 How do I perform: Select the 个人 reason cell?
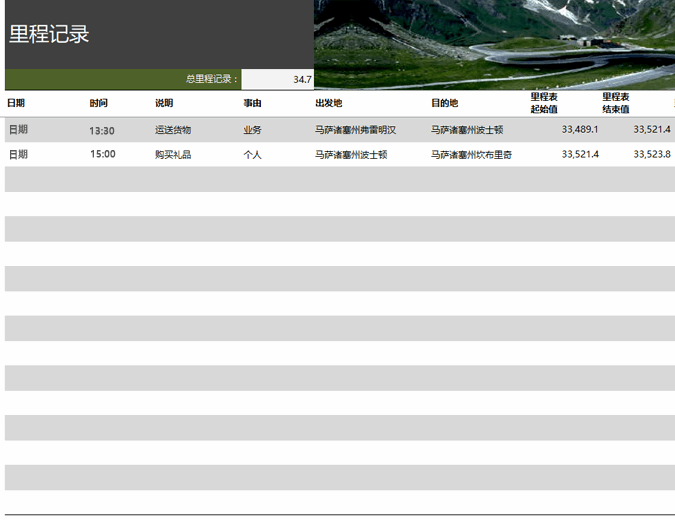252,155
